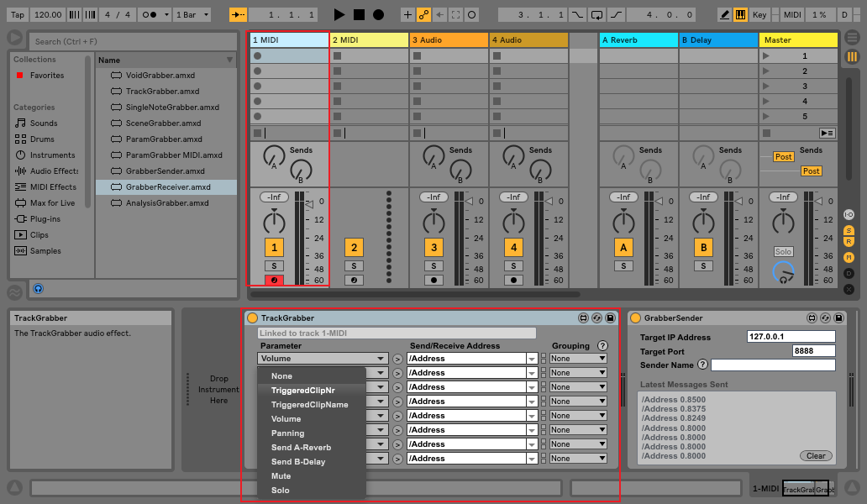Viewport: 867px width, 504px height.
Task: Choose Send A-Reverb from parameter list
Action: pyautogui.click(x=301, y=448)
